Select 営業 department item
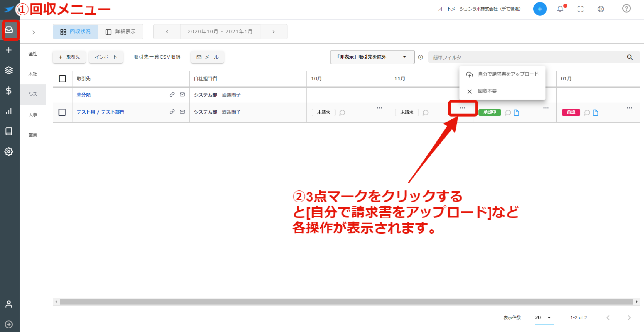This screenshot has height=332, width=644. point(33,135)
